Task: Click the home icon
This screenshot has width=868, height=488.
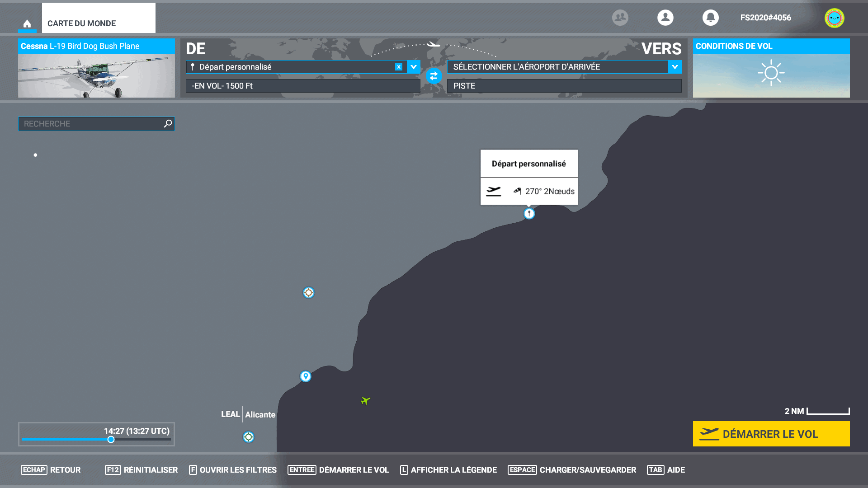Action: 27,23
